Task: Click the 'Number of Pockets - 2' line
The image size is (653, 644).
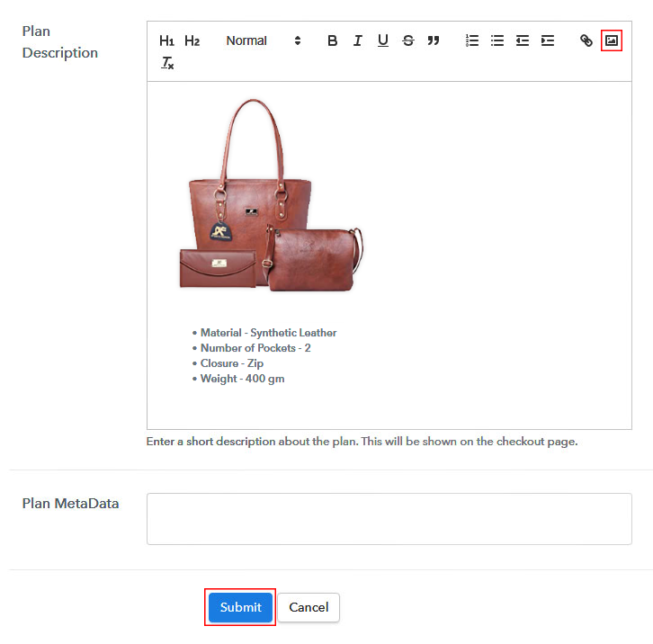Action: click(255, 348)
